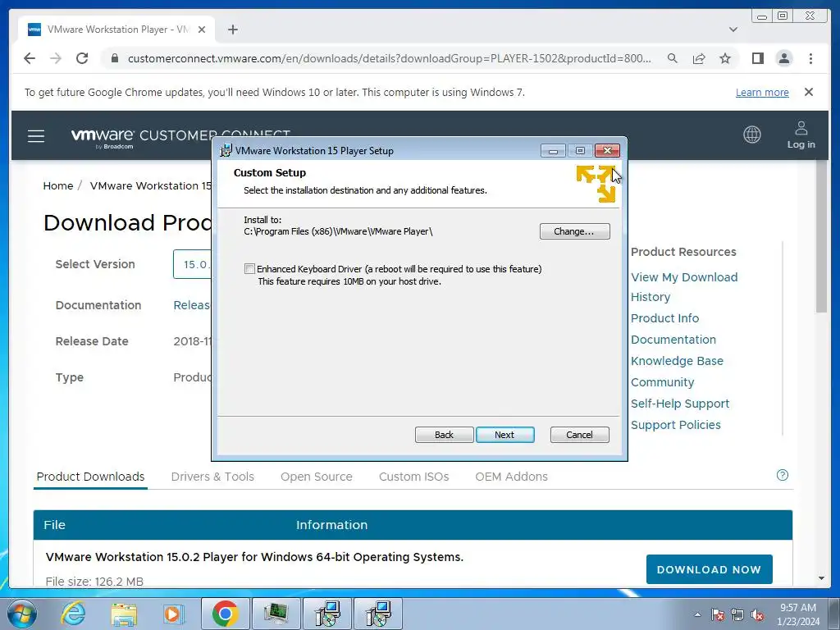Follow the Learn more link
The width and height of the screenshot is (840, 630).
click(762, 92)
